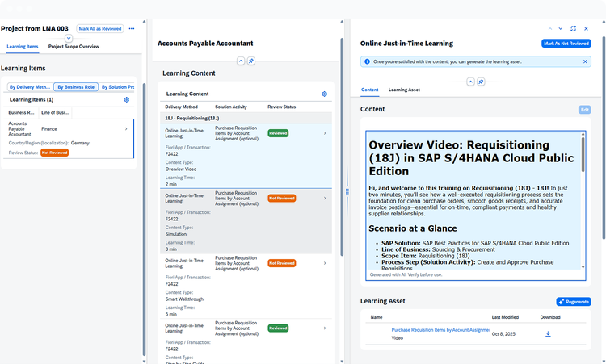Click Not Reviewed badge of Smart Walkthrough row
The width and height of the screenshot is (606, 364).
[282, 263]
